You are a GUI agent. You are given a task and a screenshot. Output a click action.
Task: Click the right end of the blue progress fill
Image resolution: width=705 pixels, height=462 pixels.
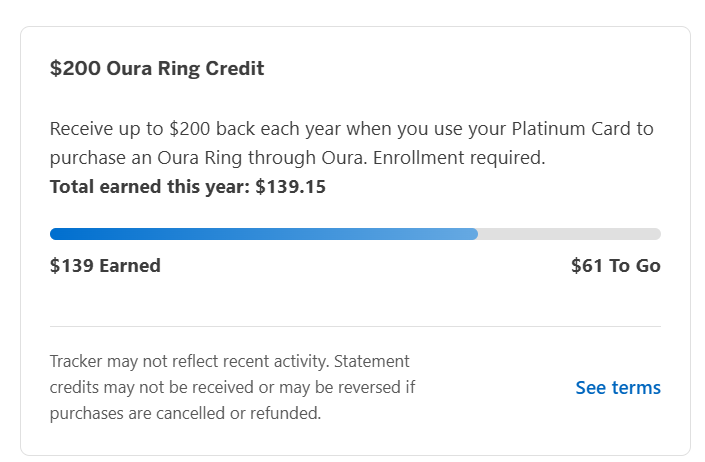pyautogui.click(x=474, y=234)
